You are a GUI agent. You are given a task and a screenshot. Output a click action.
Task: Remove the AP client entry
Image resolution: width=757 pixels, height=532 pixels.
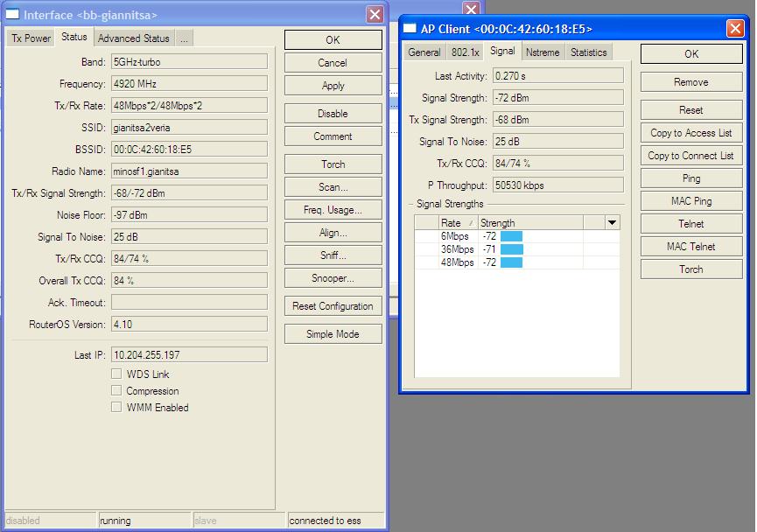(x=691, y=82)
